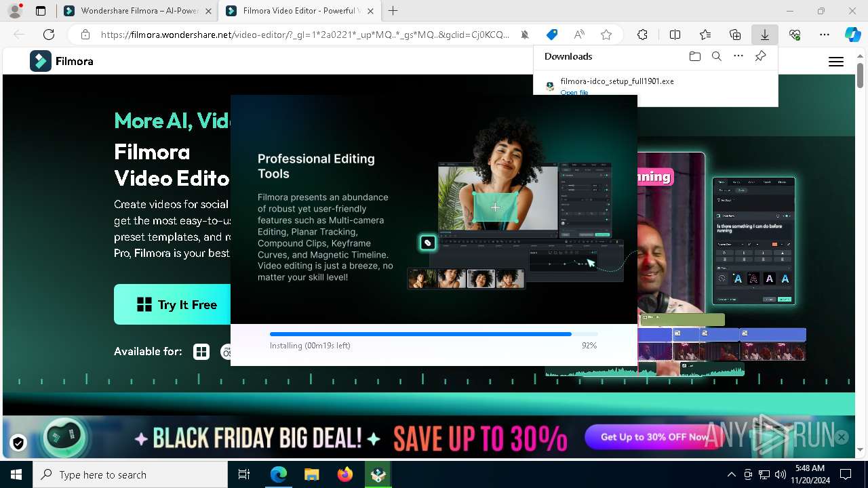Open Collections in the Edge toolbar
The image size is (868, 488).
click(x=735, y=35)
